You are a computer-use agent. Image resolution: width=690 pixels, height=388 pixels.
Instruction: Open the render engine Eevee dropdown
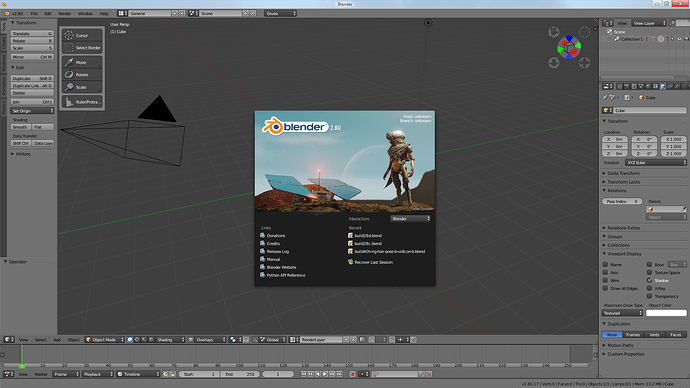(281, 14)
